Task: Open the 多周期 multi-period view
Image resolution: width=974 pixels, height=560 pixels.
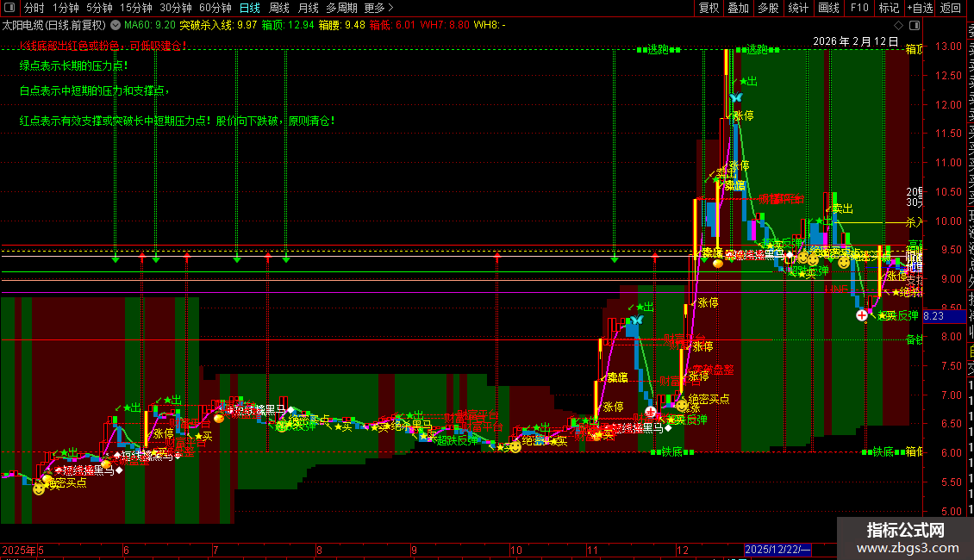Action: pos(341,8)
